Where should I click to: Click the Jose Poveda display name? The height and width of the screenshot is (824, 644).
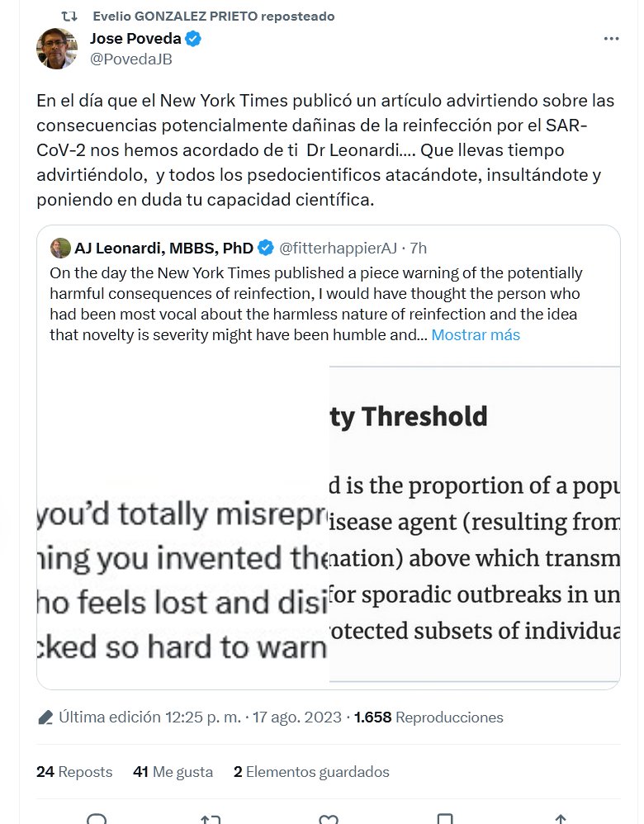pos(135,39)
